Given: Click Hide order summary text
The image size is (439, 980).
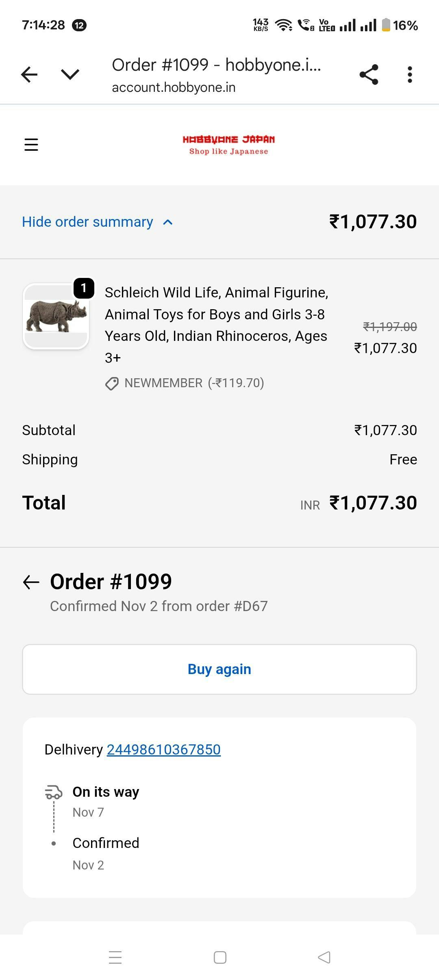Looking at the screenshot, I should [x=87, y=222].
